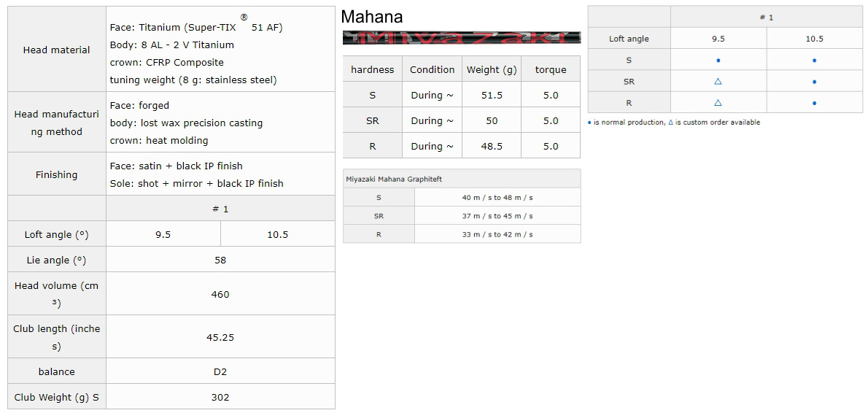Click the triangle for SR 9.5 loft
868x413 pixels.
click(718, 82)
